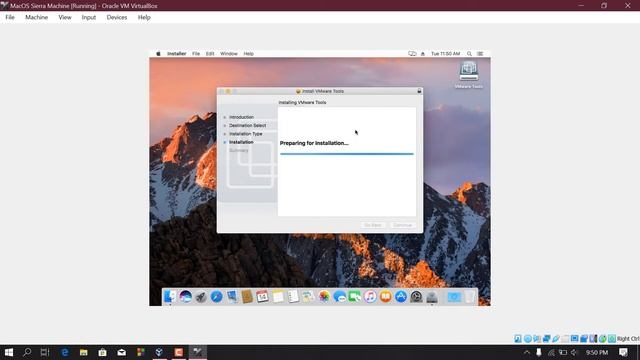
Task: Open Windows taskbar search
Action: click(27, 352)
